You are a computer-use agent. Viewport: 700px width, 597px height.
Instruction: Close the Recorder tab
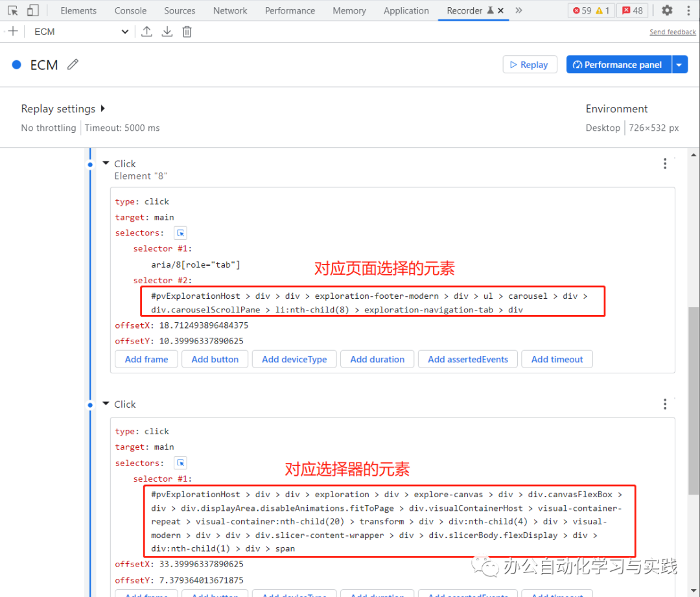(501, 10)
